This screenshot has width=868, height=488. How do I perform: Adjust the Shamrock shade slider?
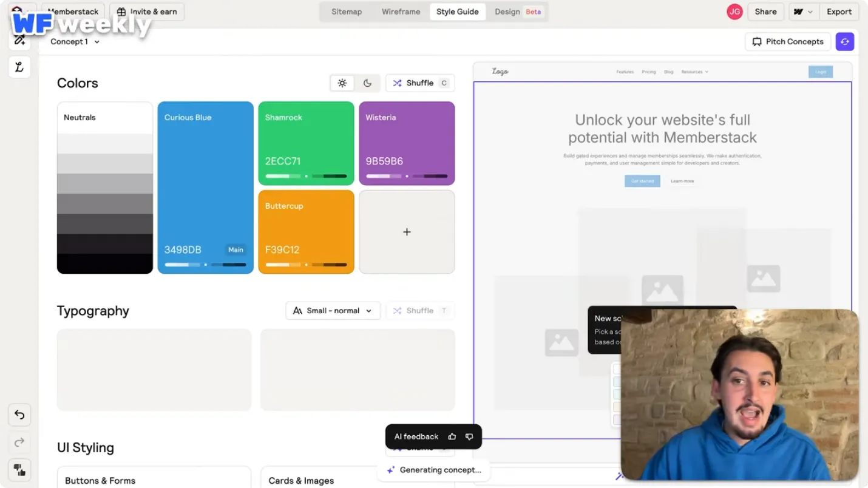click(306, 176)
